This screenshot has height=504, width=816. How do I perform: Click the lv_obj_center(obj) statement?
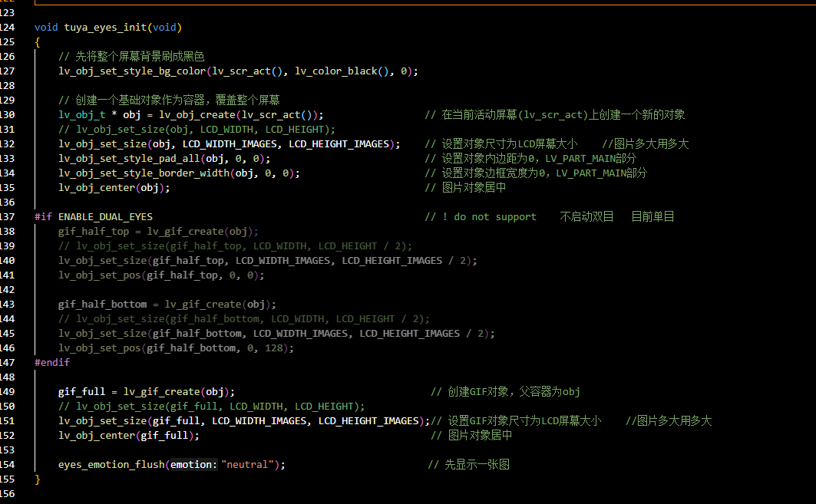(x=114, y=188)
